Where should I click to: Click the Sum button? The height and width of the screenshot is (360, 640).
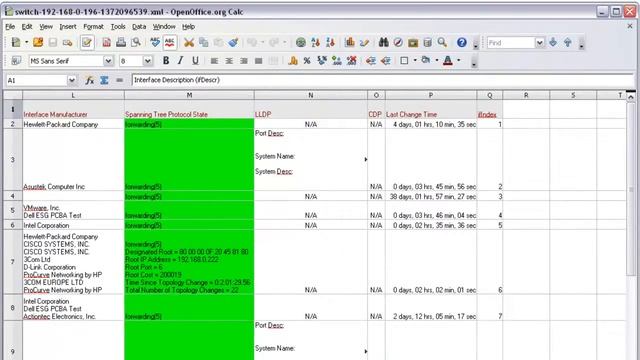coord(104,80)
